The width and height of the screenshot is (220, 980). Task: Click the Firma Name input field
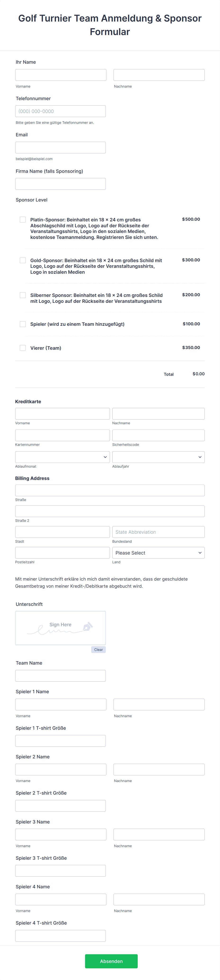click(60, 183)
